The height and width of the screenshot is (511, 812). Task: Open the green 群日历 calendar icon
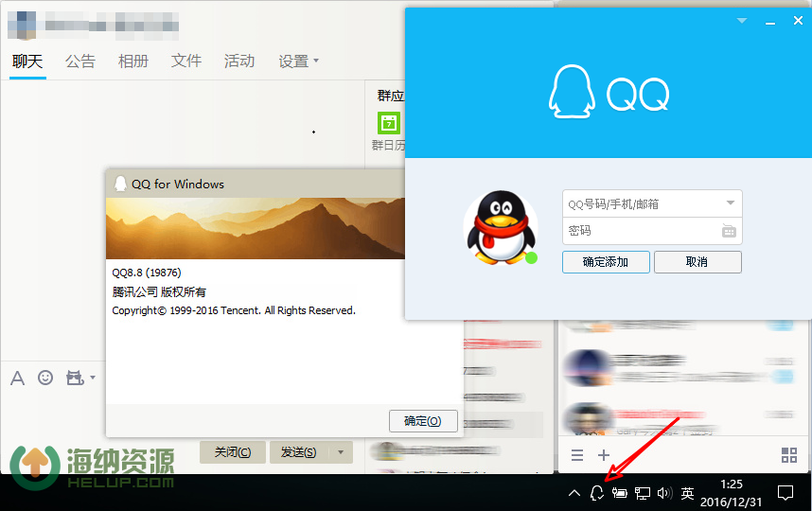click(389, 123)
